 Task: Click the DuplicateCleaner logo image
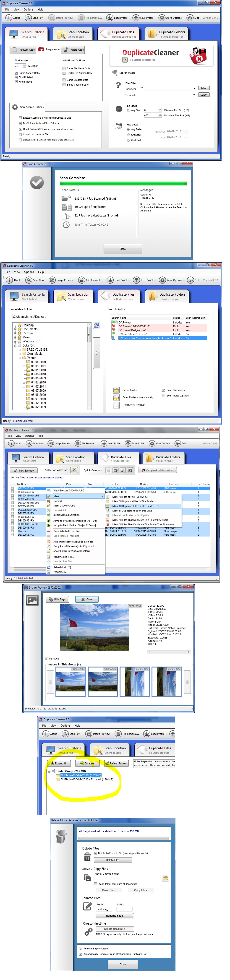point(150,53)
